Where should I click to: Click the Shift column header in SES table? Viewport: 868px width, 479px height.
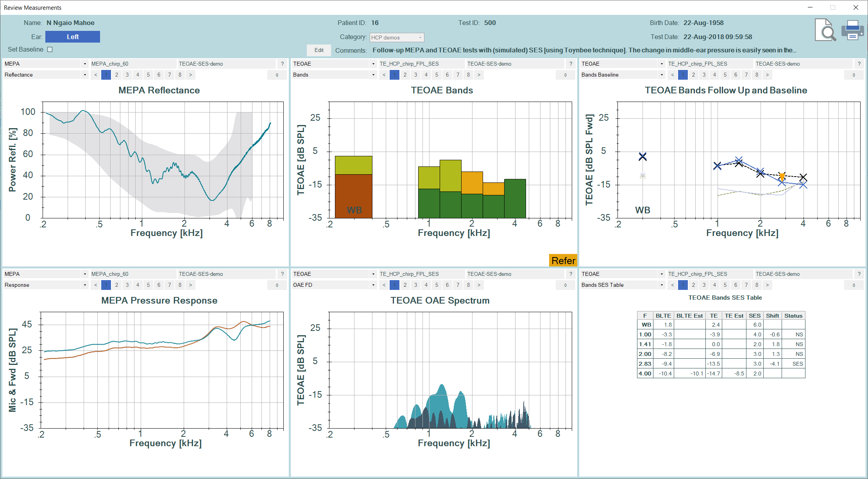pos(772,316)
